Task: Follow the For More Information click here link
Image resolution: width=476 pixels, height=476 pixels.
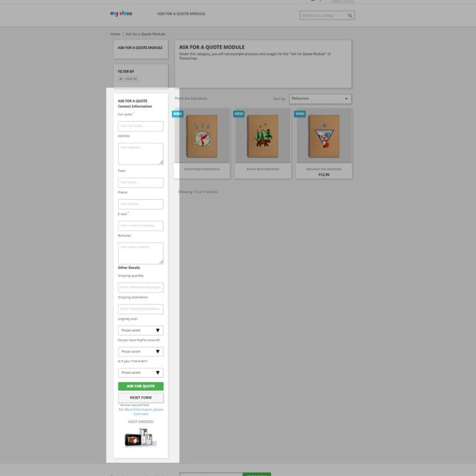Action: 141,412
